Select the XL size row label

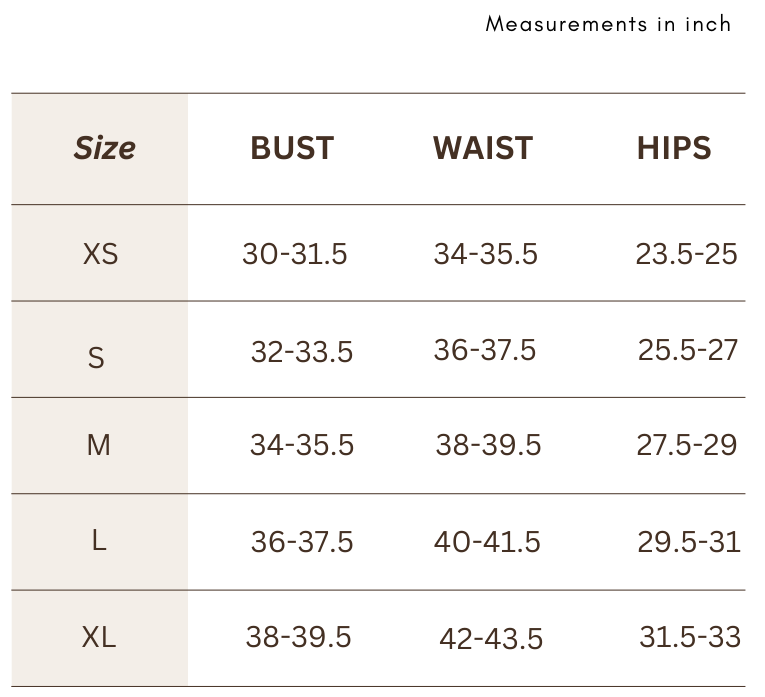(x=99, y=637)
